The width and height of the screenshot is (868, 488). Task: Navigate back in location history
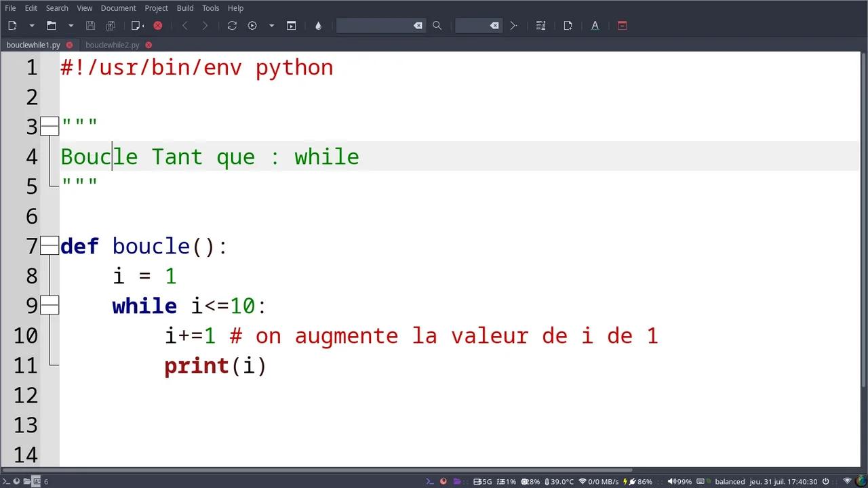pyautogui.click(x=184, y=25)
